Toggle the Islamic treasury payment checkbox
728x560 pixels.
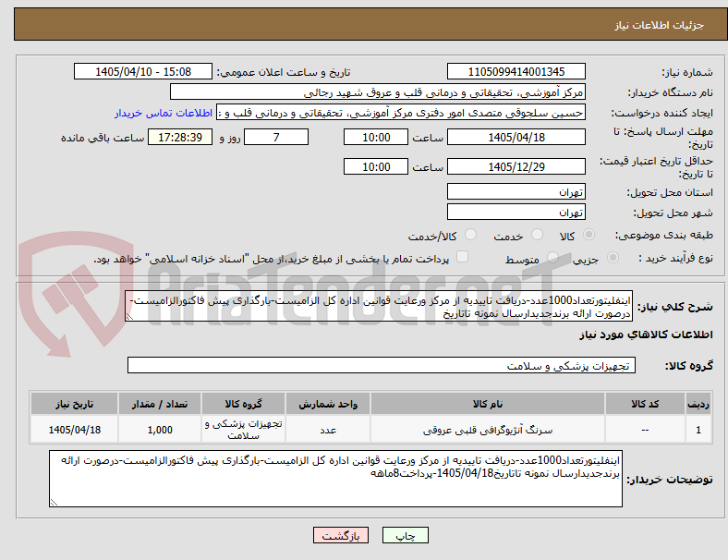pyautogui.click(x=463, y=257)
